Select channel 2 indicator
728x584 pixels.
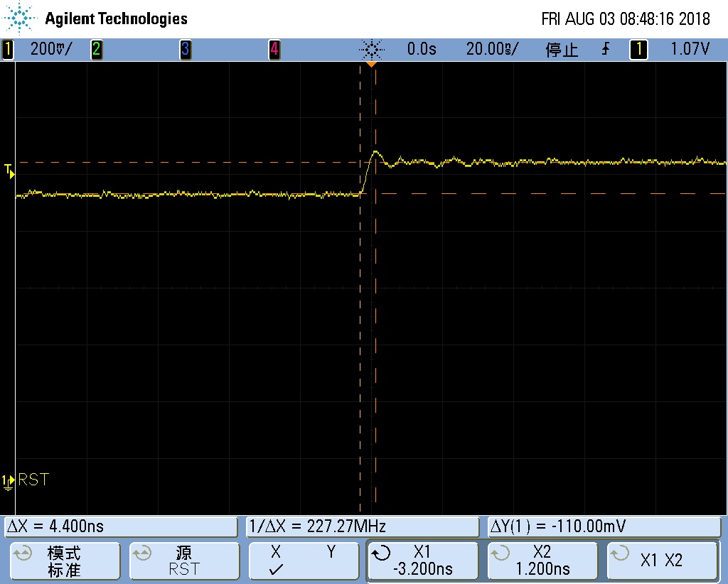click(x=97, y=49)
